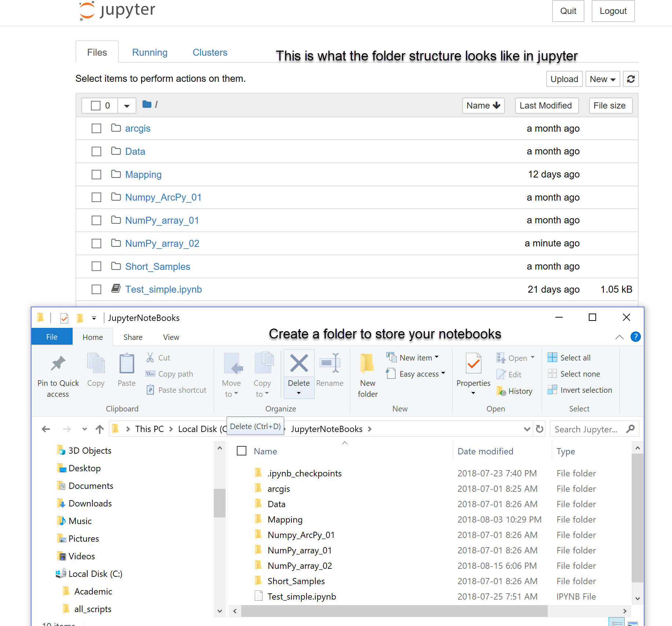This screenshot has height=626, width=672.
Task: Toggle the Explorer select-all checkbox beside Name
Action: pyautogui.click(x=242, y=451)
